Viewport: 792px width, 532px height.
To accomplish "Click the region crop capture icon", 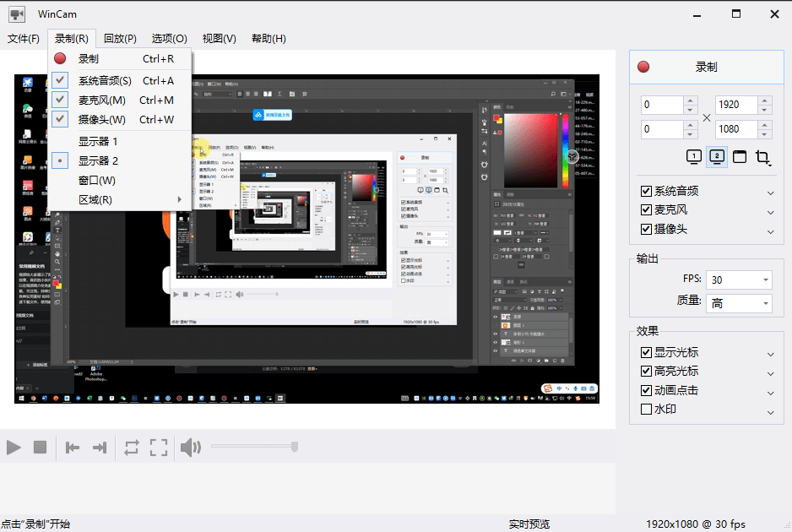I will [764, 157].
